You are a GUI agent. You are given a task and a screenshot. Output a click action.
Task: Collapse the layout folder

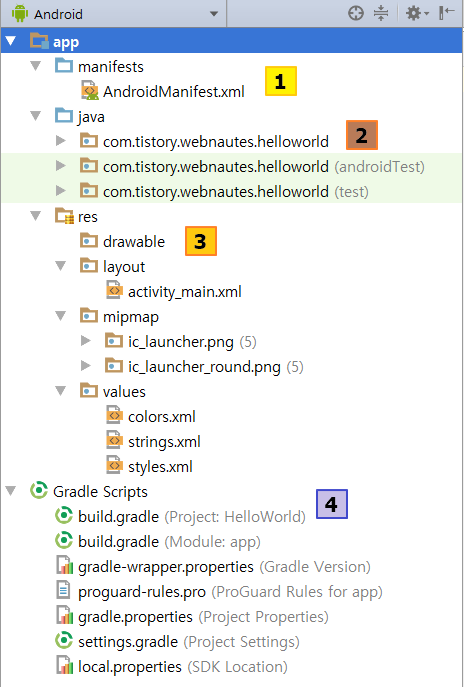(x=60, y=266)
